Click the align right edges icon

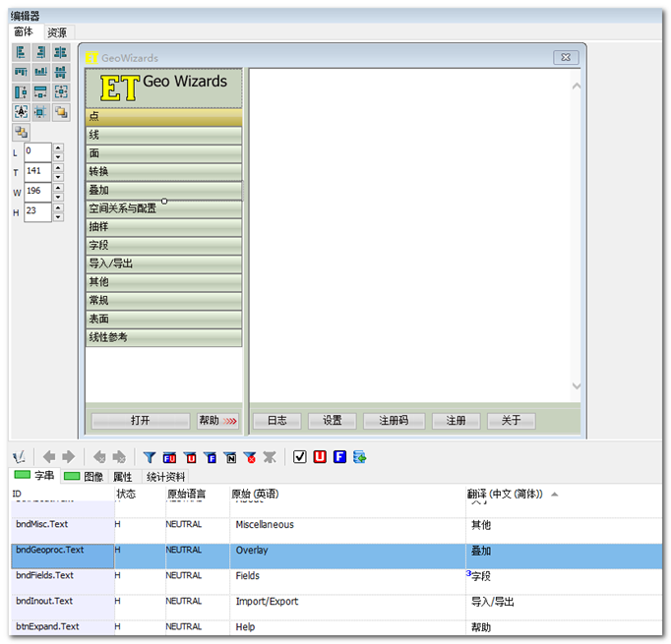[40, 52]
